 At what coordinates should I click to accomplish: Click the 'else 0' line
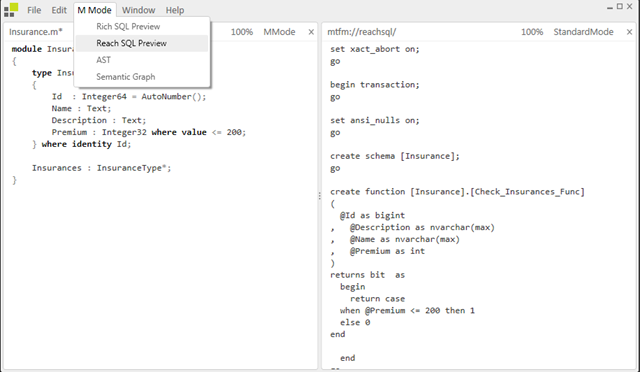[x=355, y=323]
